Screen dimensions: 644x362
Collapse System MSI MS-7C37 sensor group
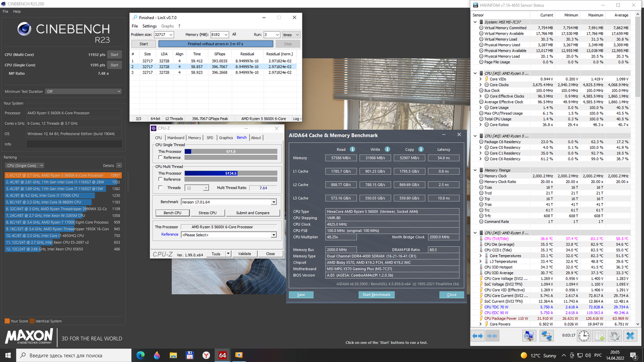click(x=475, y=22)
